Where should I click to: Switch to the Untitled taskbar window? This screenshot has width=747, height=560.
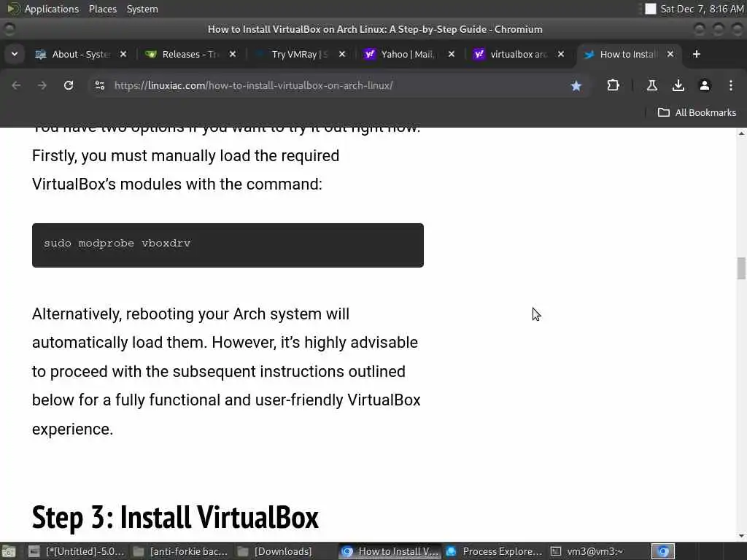[x=76, y=551]
